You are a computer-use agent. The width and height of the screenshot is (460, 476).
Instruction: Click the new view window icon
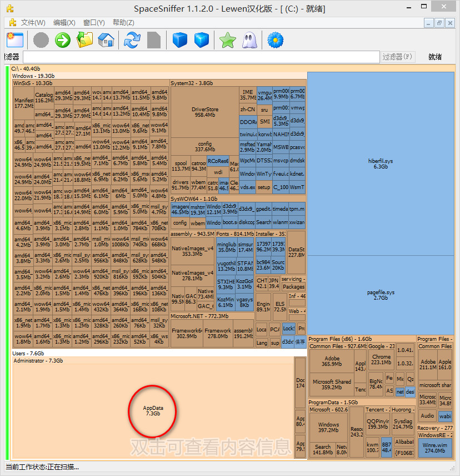pyautogui.click(x=15, y=40)
